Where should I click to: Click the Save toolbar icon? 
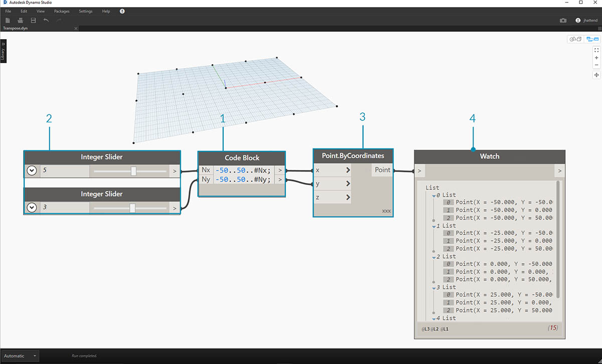coord(33,20)
